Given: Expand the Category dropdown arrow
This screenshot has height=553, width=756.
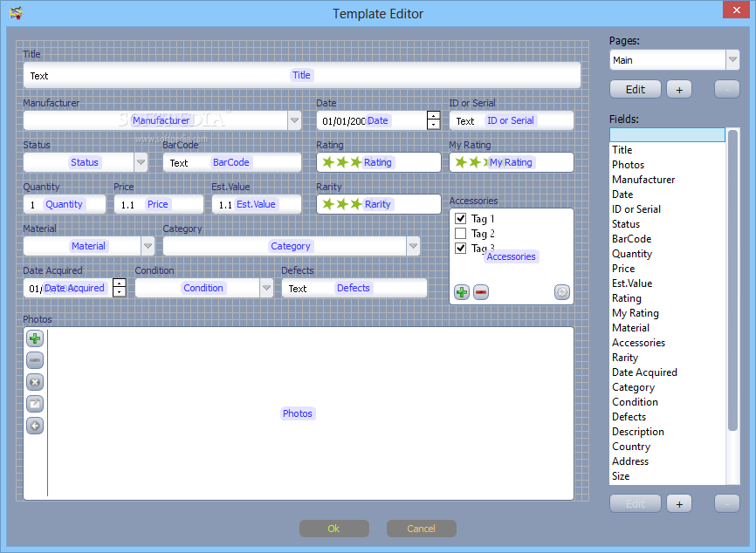Looking at the screenshot, I should [413, 246].
